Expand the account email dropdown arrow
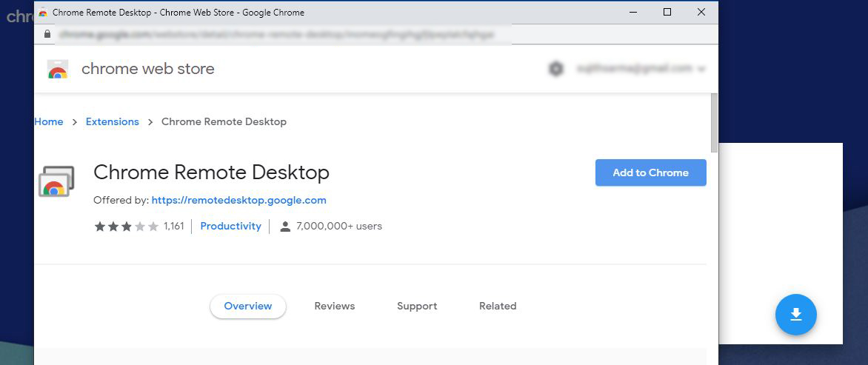The width and height of the screenshot is (868, 365). click(x=701, y=69)
